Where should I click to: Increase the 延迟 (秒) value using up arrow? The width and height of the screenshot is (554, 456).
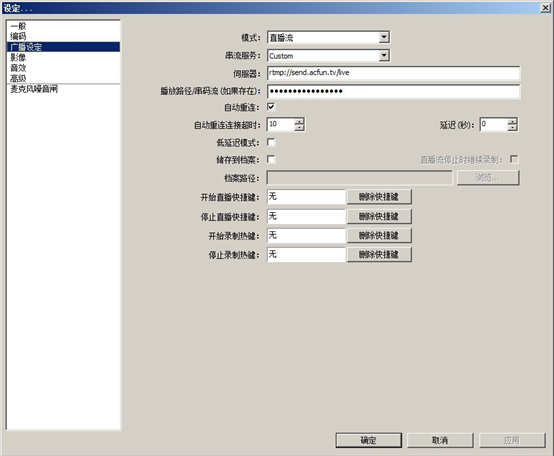pyautogui.click(x=512, y=121)
